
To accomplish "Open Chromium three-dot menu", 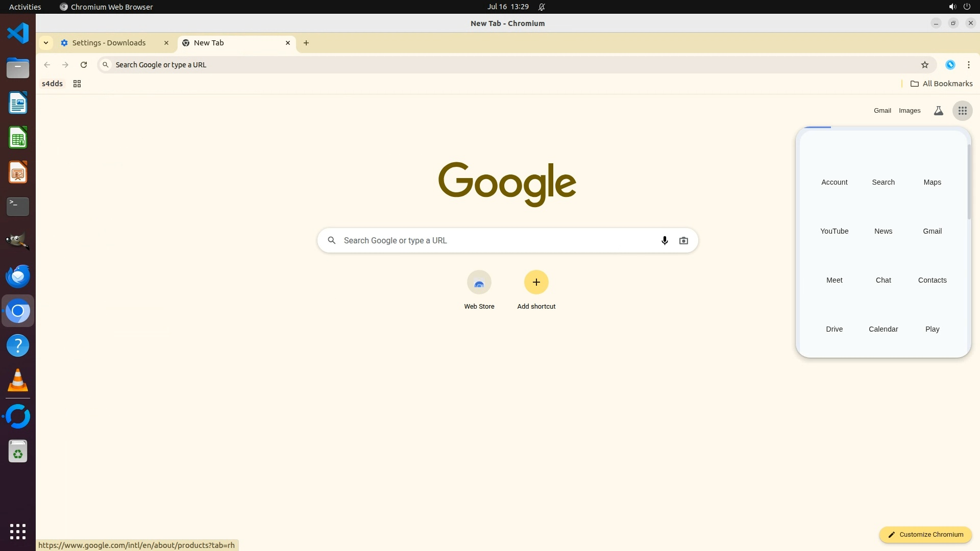I will [968, 65].
